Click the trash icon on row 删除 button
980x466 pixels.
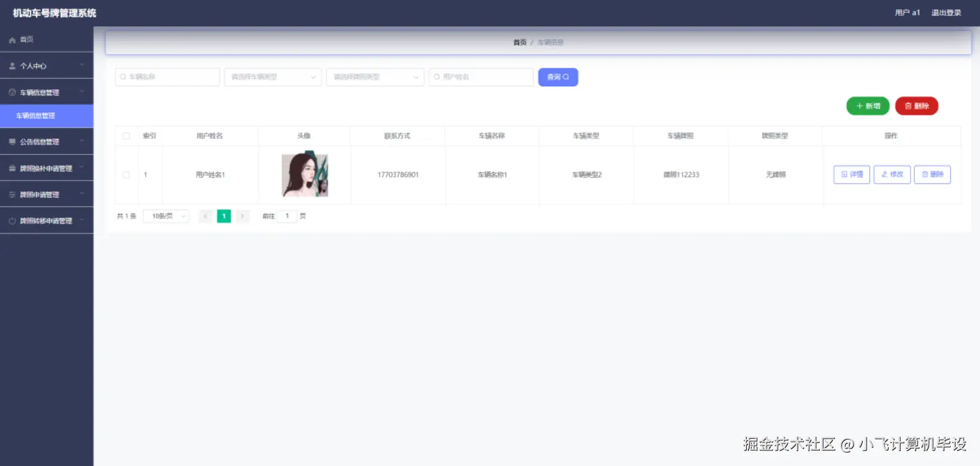(925, 174)
